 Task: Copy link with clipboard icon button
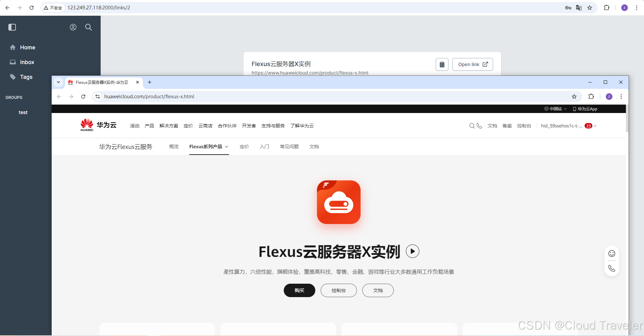pos(442,64)
